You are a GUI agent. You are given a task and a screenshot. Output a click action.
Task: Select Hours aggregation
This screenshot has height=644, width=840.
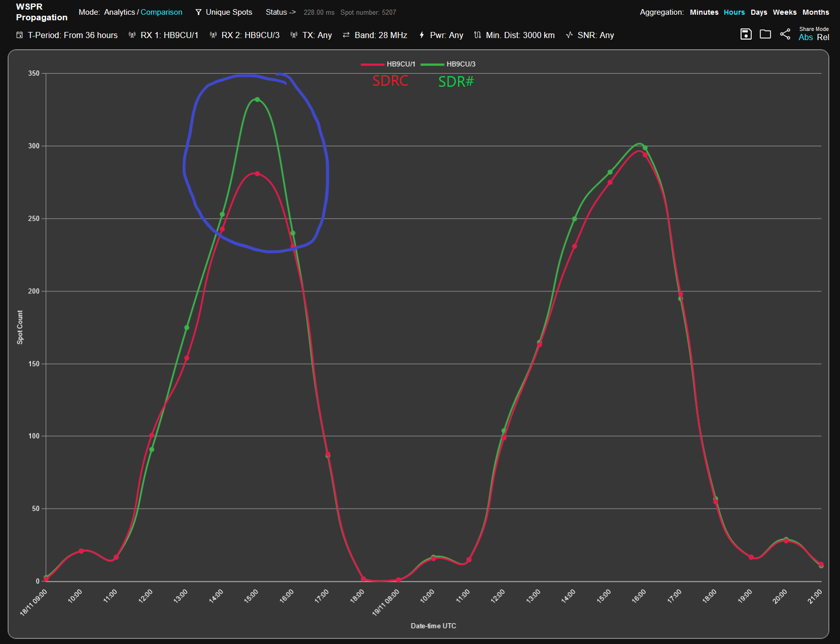click(x=734, y=12)
